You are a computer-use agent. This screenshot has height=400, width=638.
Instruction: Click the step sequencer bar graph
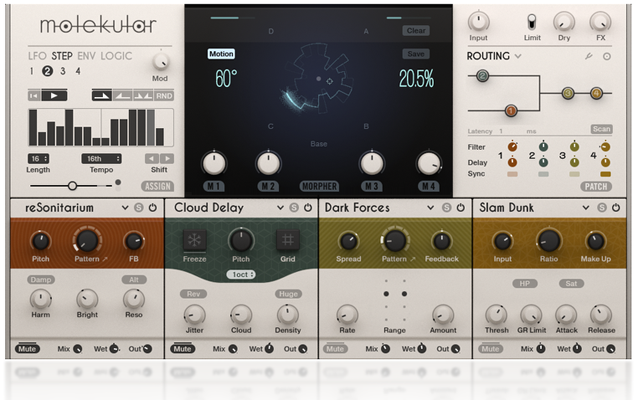101,127
